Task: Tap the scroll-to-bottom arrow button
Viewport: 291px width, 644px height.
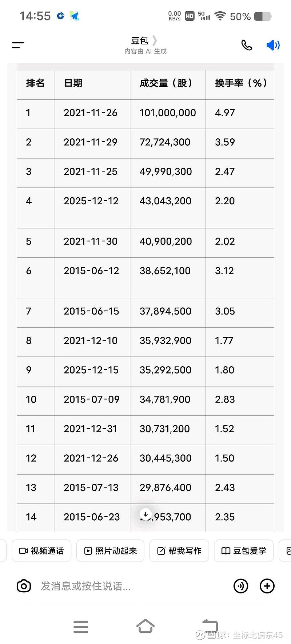Action: click(x=145, y=514)
